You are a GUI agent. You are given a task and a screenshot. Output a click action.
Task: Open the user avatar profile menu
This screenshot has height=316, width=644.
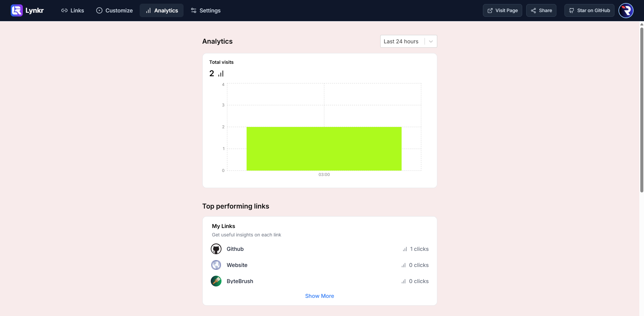626,10
